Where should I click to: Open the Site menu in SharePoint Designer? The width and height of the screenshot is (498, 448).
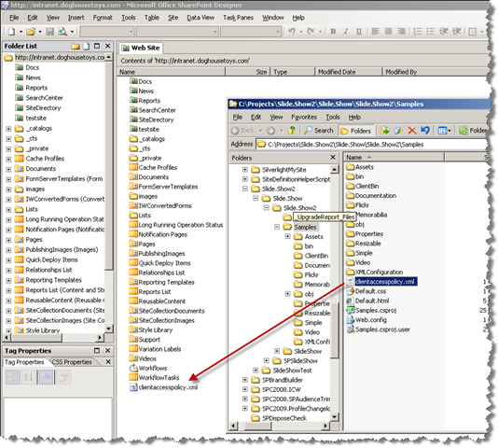pyautogui.click(x=173, y=18)
